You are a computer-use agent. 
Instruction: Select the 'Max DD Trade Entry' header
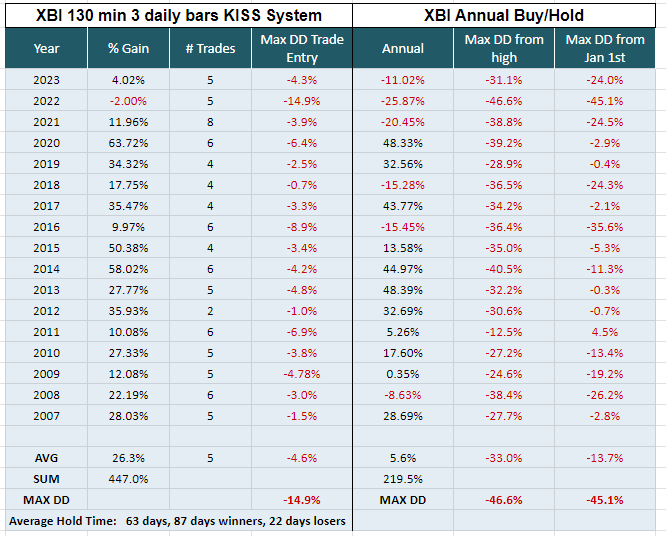[x=301, y=48]
